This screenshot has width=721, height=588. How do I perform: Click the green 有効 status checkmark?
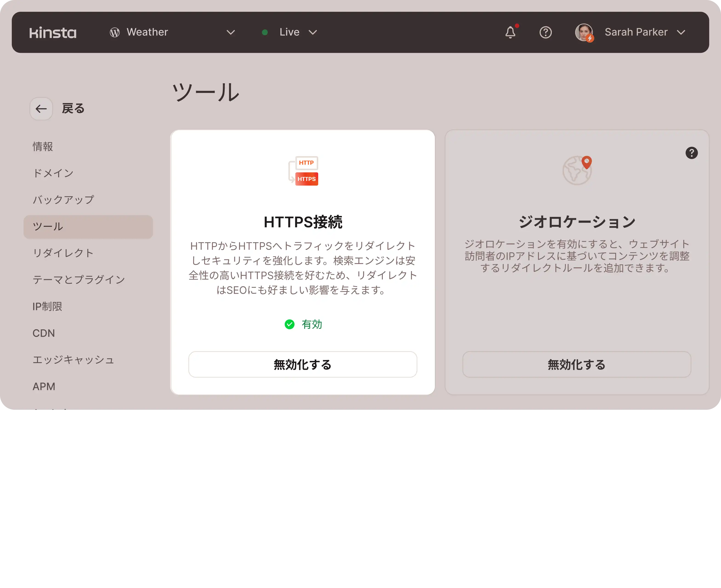click(x=289, y=325)
